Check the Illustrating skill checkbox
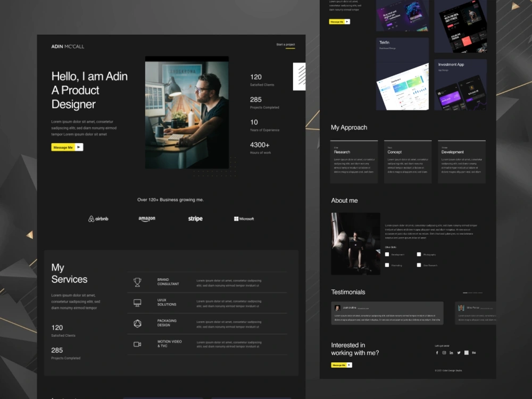 tap(387, 265)
